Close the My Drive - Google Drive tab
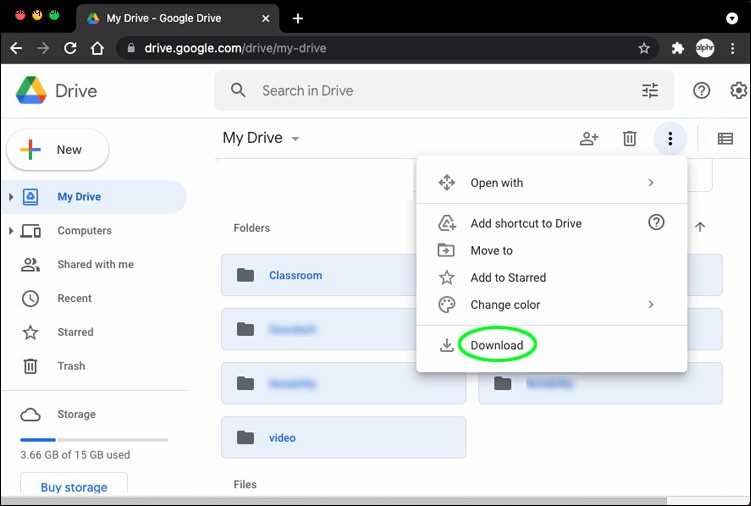The image size is (751, 506). point(265,18)
